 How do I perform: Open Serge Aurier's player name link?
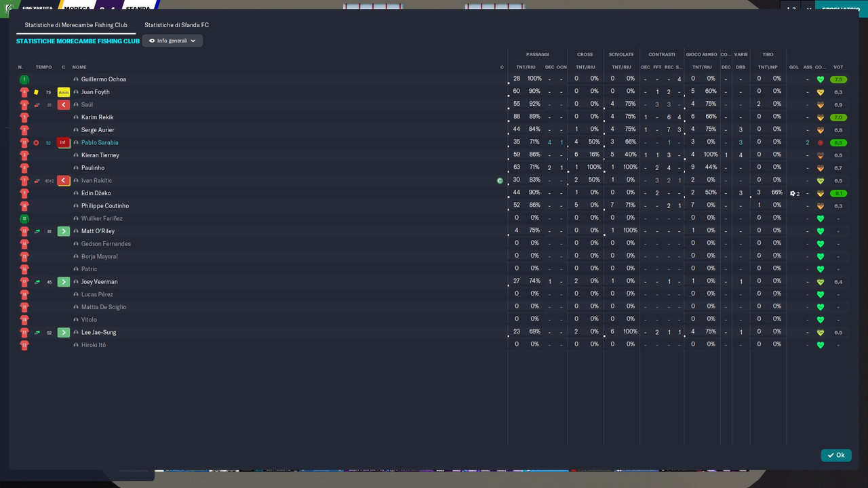pos(98,130)
